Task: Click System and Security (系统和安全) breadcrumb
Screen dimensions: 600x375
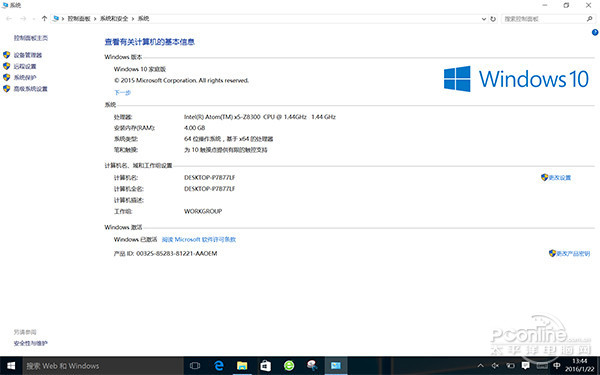Action: point(114,18)
